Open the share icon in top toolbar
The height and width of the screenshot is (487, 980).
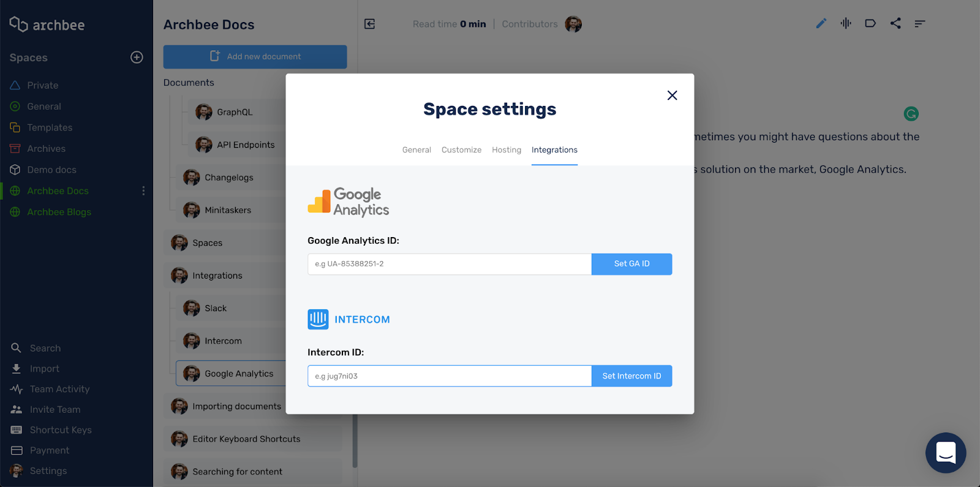point(895,23)
